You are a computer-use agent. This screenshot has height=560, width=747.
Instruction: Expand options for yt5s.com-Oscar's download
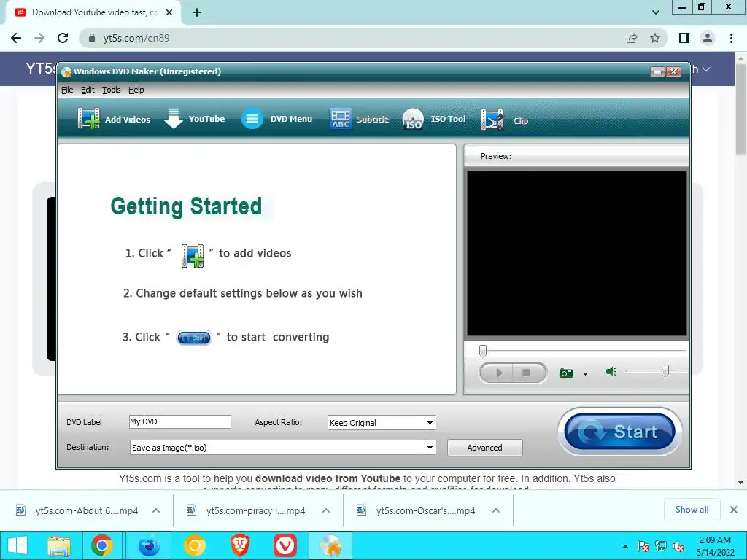point(496,510)
